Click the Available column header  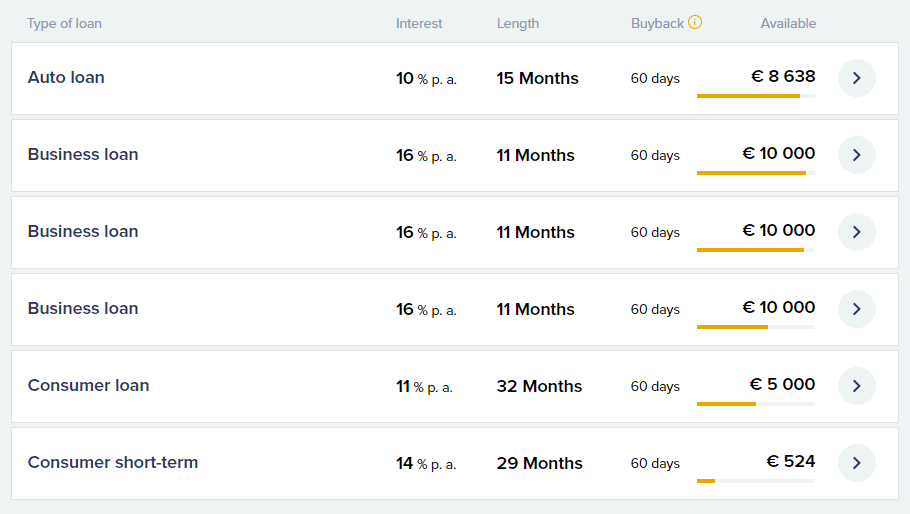[788, 23]
